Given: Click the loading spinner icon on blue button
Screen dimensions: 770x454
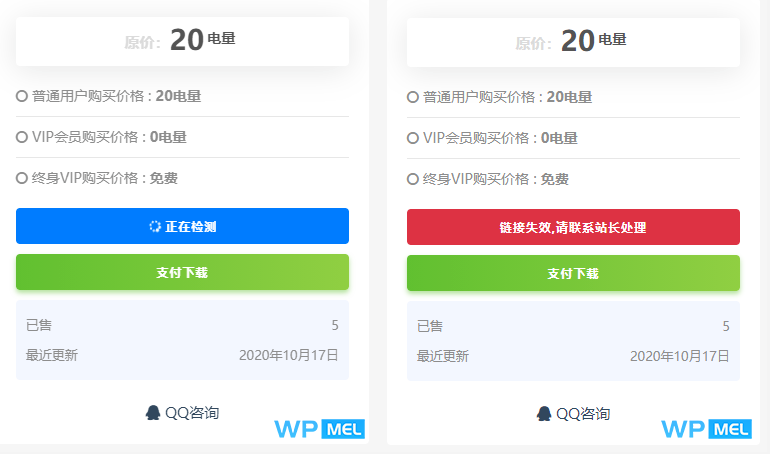Looking at the screenshot, I should click(155, 226).
